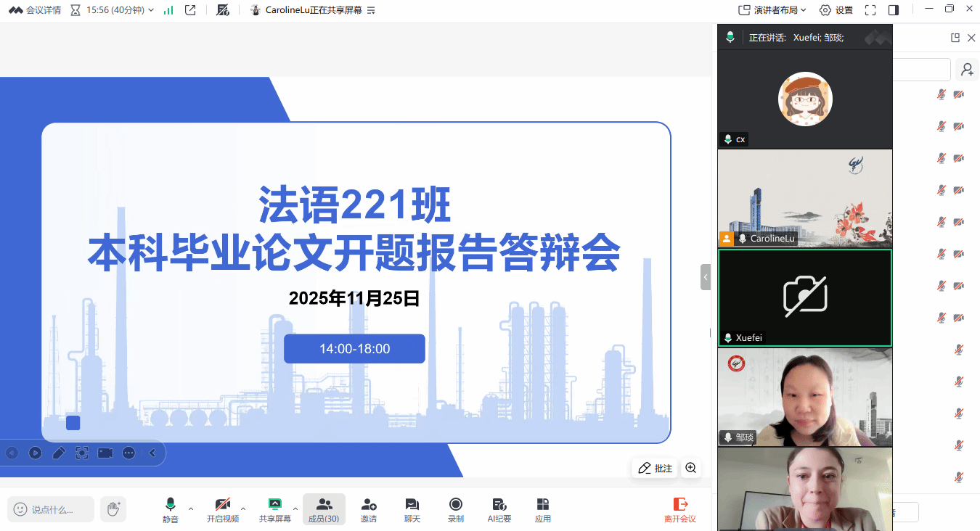The height and width of the screenshot is (531, 980).
Task: Open meeting details (会议详情)
Action: [35, 10]
